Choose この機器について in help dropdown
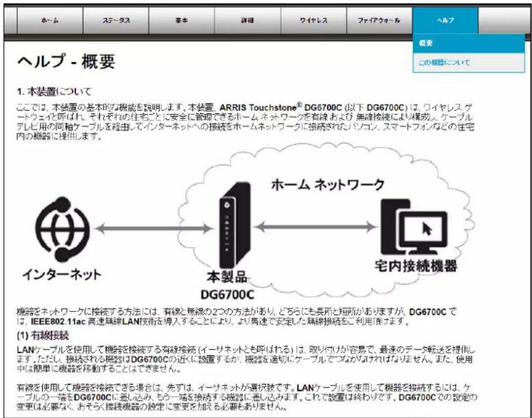Screen dimensions: 532x418 tap(468, 63)
